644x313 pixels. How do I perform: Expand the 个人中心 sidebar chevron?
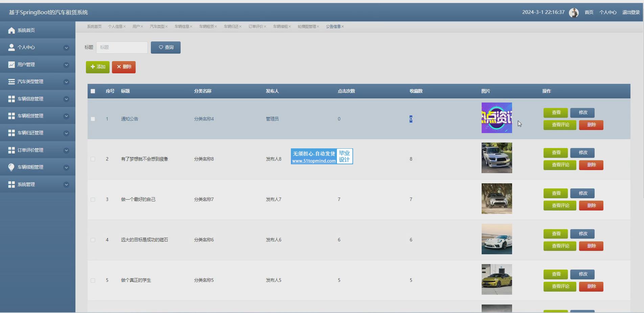(66, 48)
